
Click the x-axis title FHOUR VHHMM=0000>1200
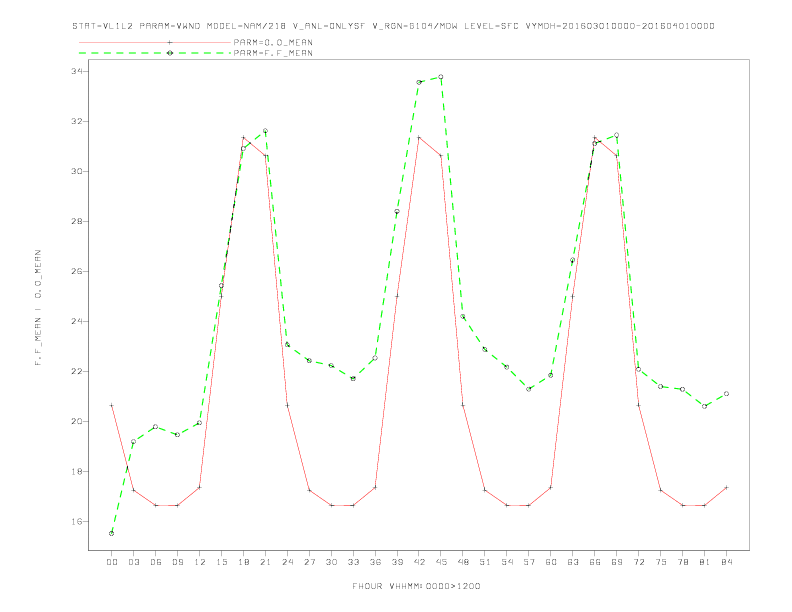pyautogui.click(x=416, y=586)
